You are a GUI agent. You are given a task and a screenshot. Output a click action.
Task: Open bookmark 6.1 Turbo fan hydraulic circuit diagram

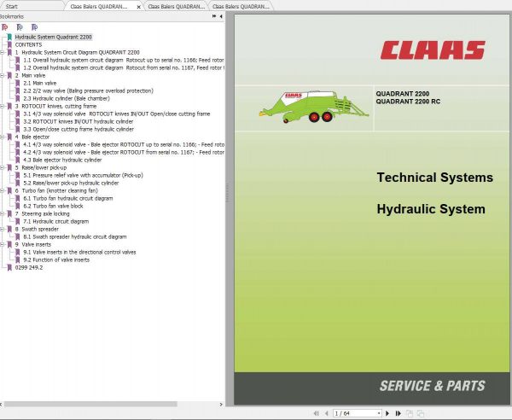(x=68, y=198)
